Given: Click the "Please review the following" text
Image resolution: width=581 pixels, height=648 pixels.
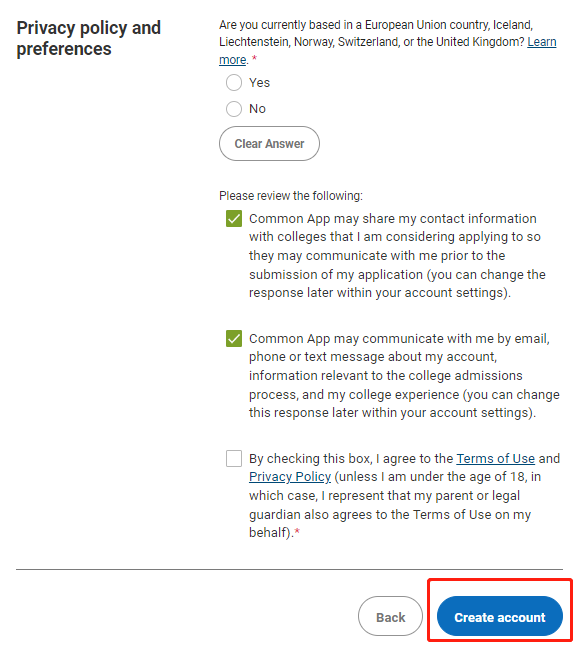Looking at the screenshot, I should click(x=290, y=195).
